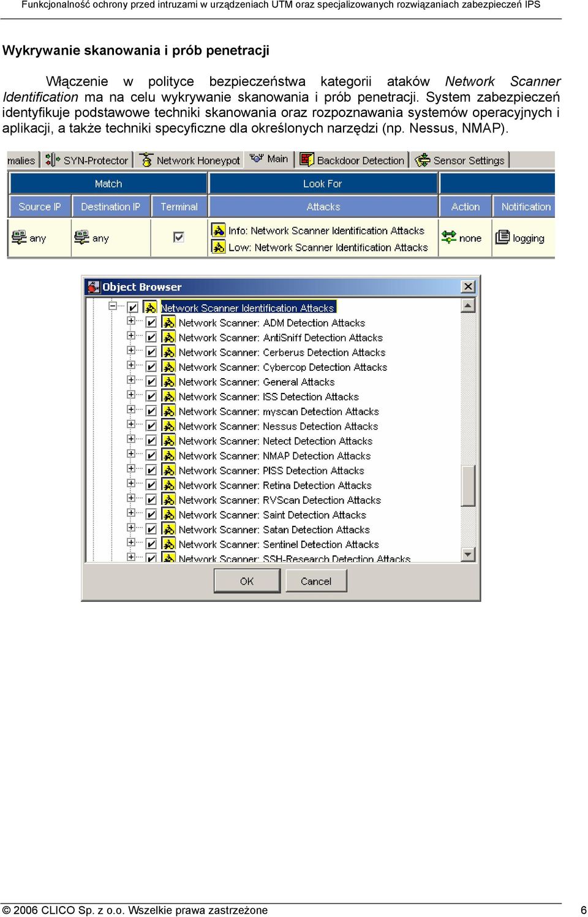This screenshot has width=588, height=917.
Task: Click Object Browser scroll up arrow
Action: tap(468, 305)
